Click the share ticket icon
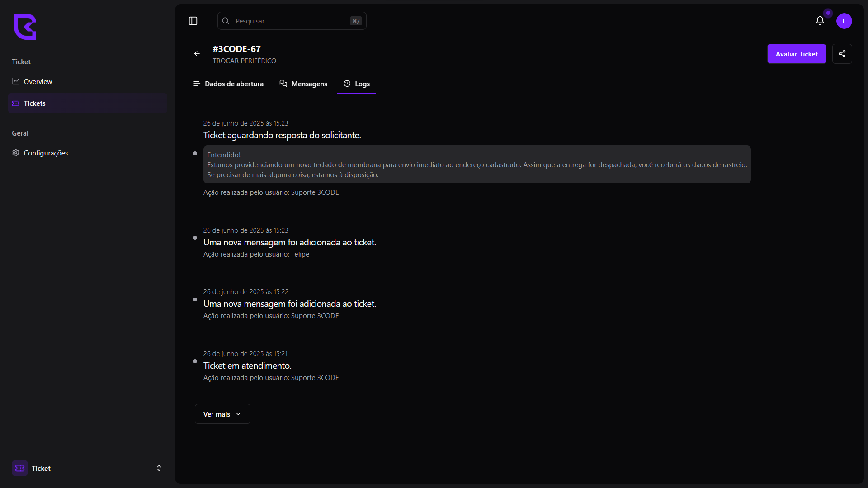Viewport: 868px width, 488px height. [842, 54]
